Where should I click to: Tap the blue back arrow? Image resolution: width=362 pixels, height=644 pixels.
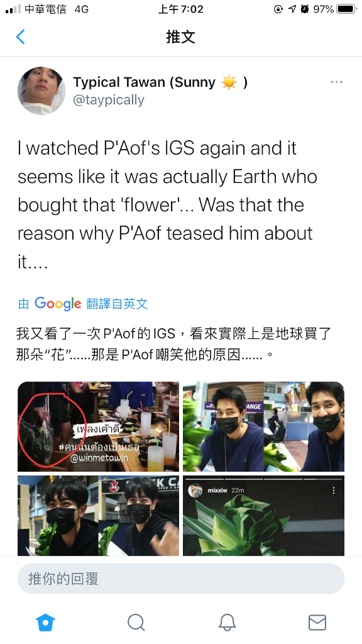click(x=21, y=37)
